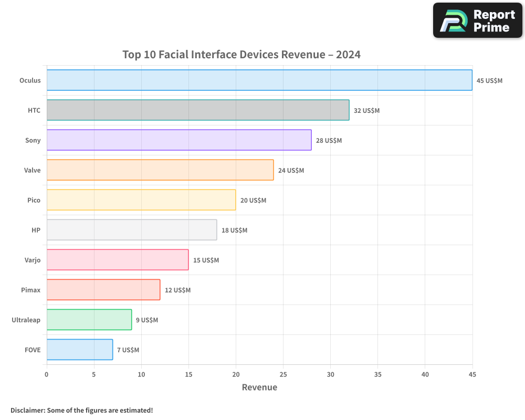Select the Varjo revenue bar
Image resolution: width=525 pixels, height=420 pixels.
click(x=117, y=260)
